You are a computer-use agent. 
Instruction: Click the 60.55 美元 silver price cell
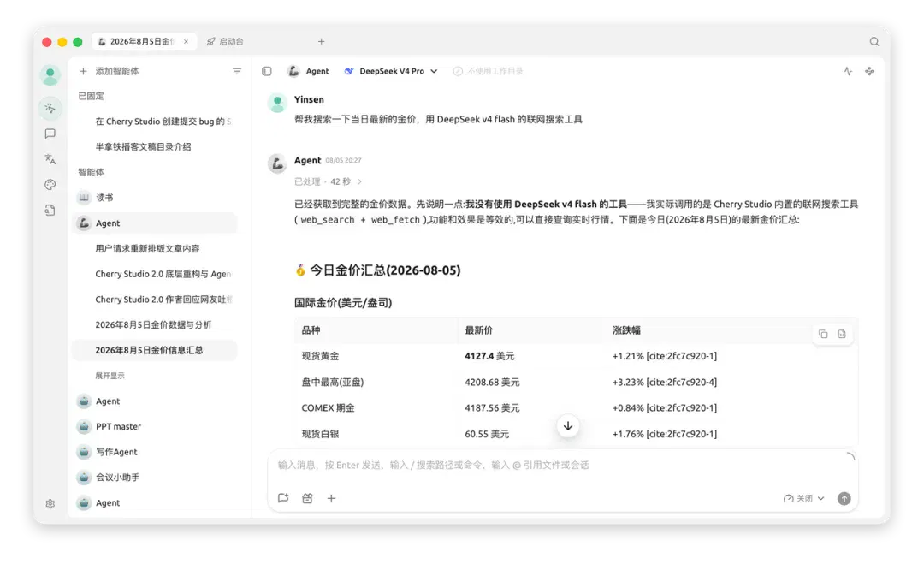[x=487, y=434]
